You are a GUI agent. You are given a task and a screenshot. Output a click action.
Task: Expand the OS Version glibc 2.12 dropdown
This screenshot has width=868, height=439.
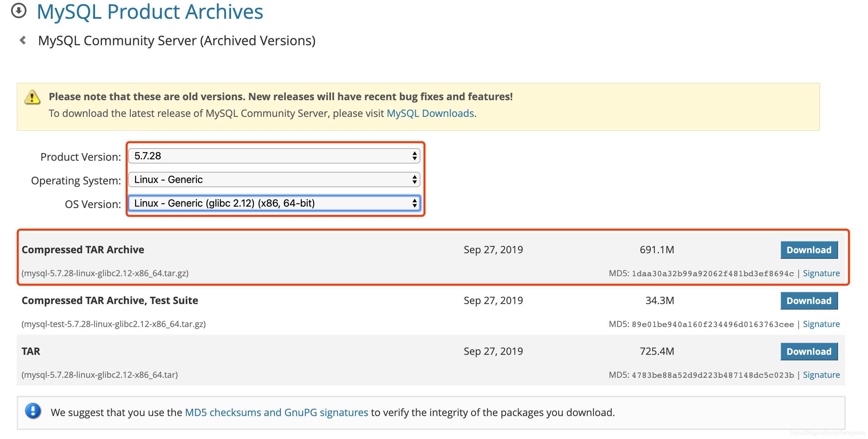[274, 203]
